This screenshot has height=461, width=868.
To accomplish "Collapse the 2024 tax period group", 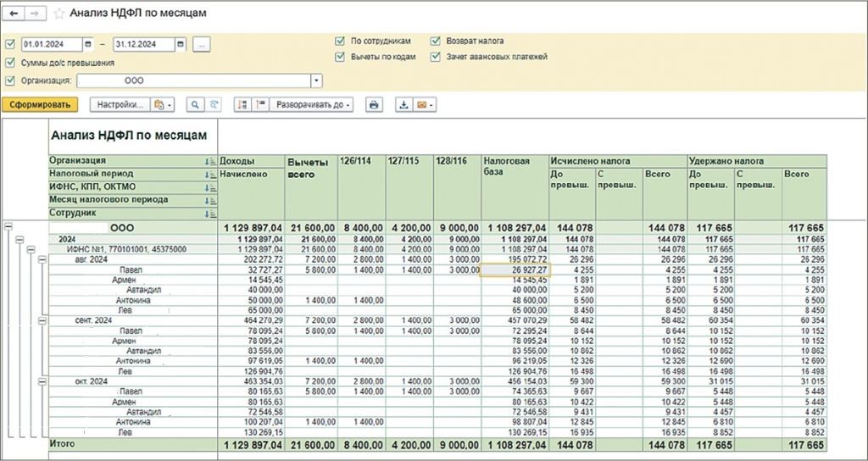I will (x=19, y=239).
